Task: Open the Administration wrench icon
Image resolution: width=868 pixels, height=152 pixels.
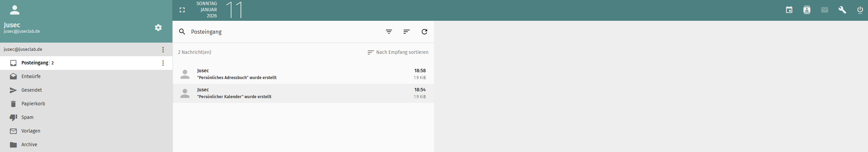Action: pyautogui.click(x=842, y=10)
